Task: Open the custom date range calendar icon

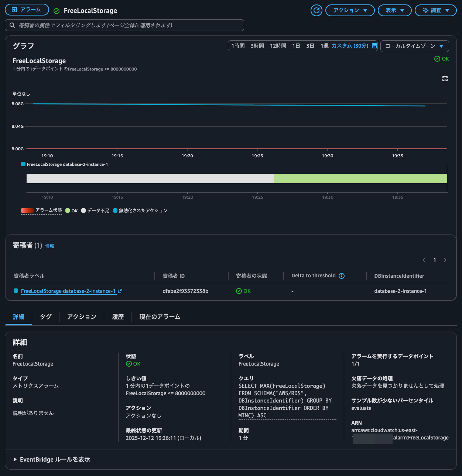Action: click(374, 46)
